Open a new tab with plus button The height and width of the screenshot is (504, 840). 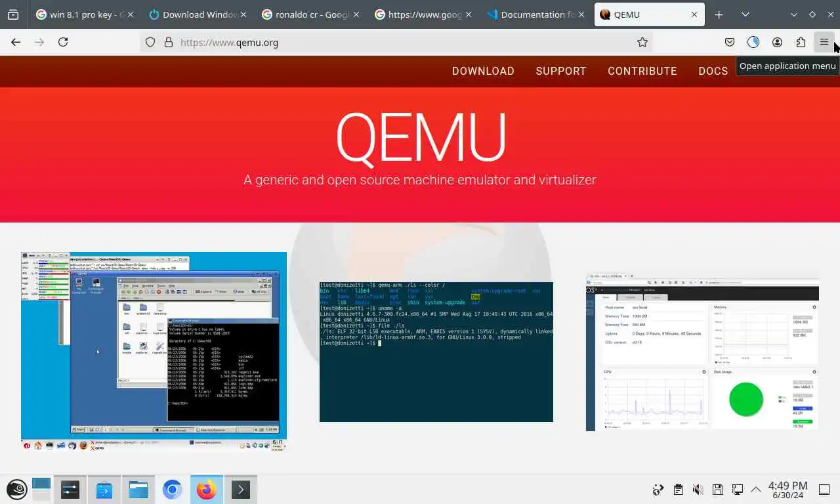(719, 14)
